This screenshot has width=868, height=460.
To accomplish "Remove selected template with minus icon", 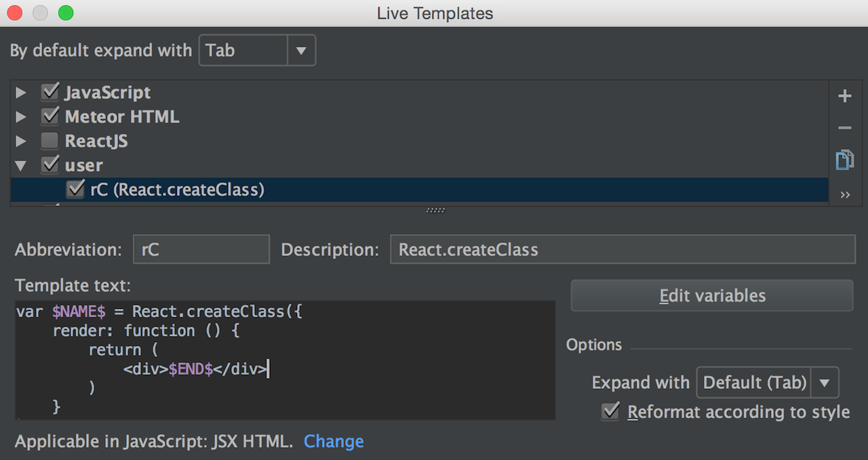I will pyautogui.click(x=844, y=128).
